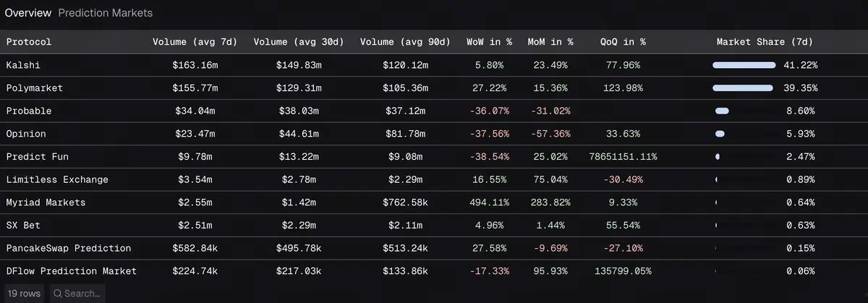Sort by Volume (avg 7d) column
Screen dimensions: 868x303
pyautogui.click(x=193, y=42)
